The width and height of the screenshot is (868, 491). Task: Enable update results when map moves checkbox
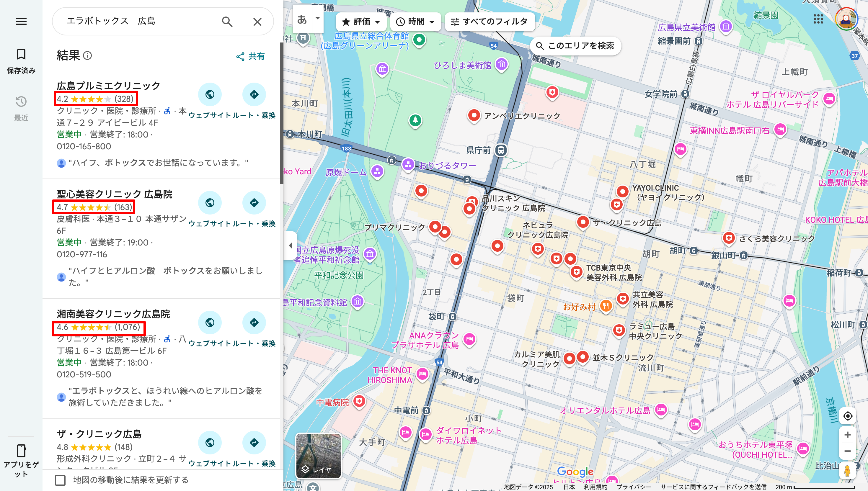61,480
